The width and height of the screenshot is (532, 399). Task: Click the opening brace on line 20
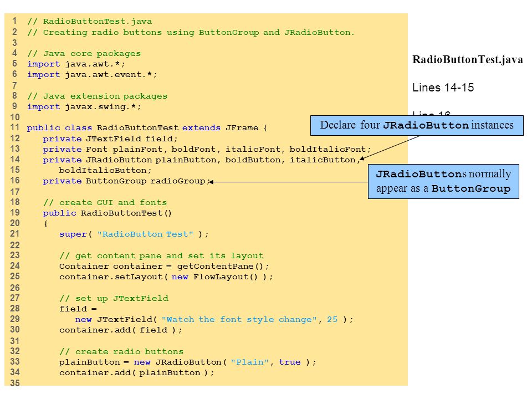coord(45,223)
